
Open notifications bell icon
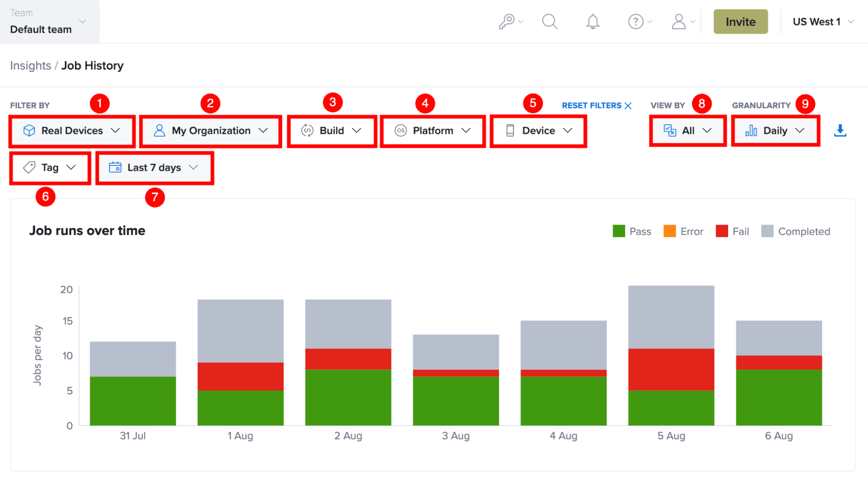[592, 21]
